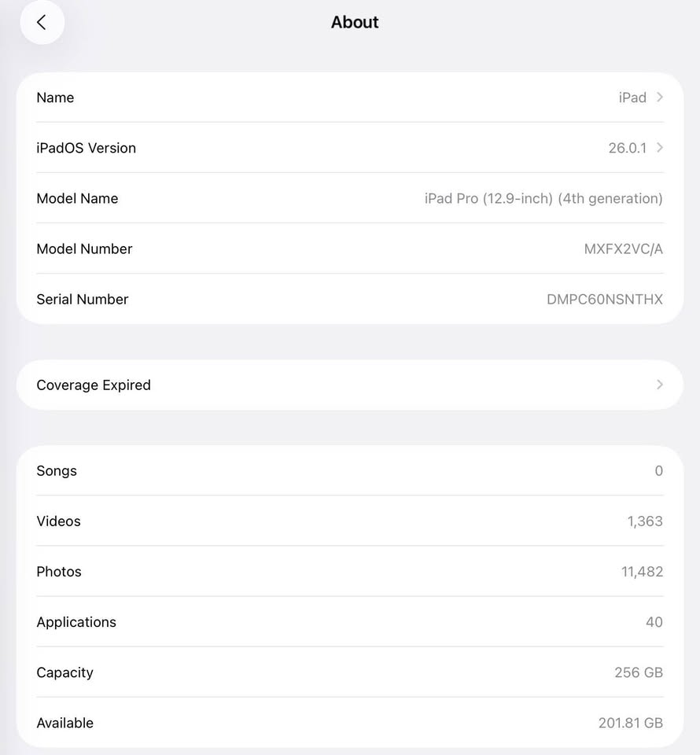Click the iPad Pro (12.9-inch) model name value
This screenshot has width=700, height=755.
(543, 198)
